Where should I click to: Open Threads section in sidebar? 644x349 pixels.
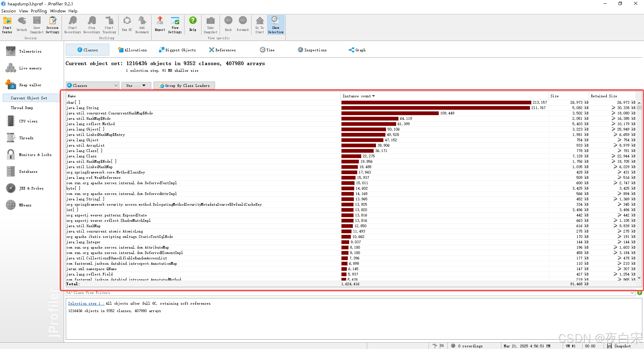coord(26,138)
